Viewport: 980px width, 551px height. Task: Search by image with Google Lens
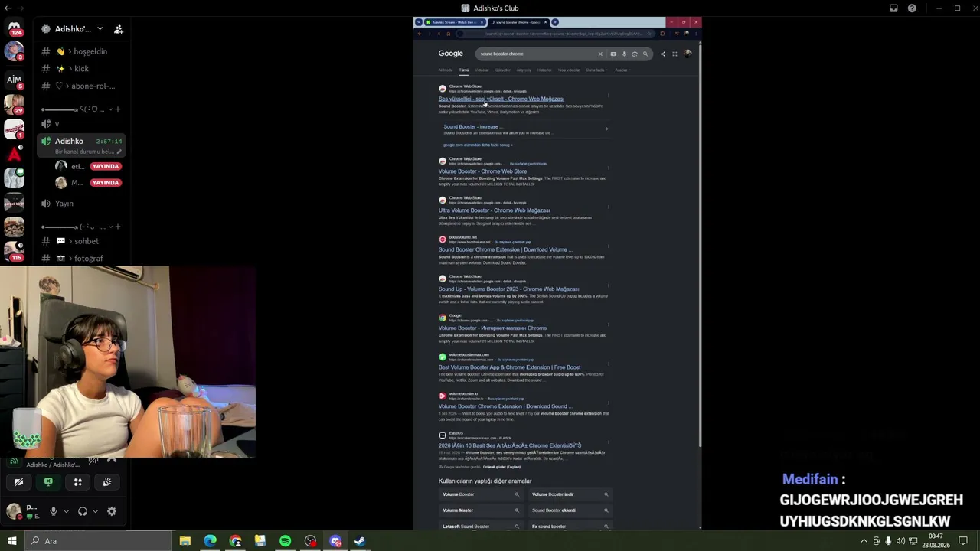[635, 54]
